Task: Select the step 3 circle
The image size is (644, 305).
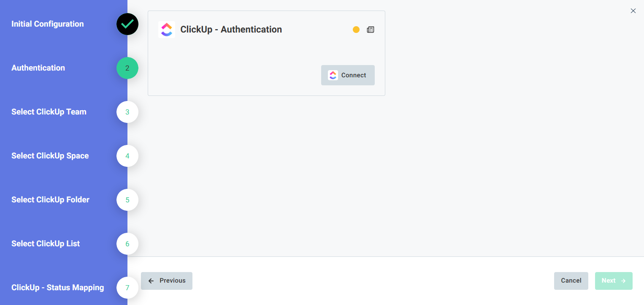Action: pos(127,112)
